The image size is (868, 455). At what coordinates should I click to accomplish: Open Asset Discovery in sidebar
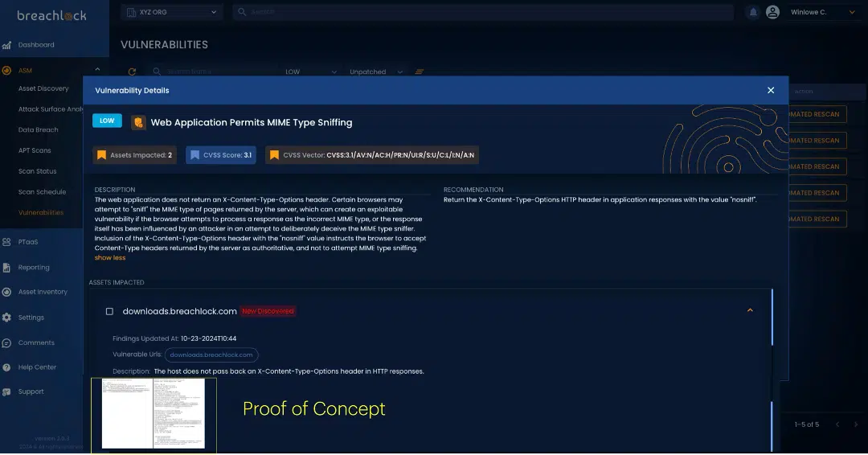click(x=43, y=88)
